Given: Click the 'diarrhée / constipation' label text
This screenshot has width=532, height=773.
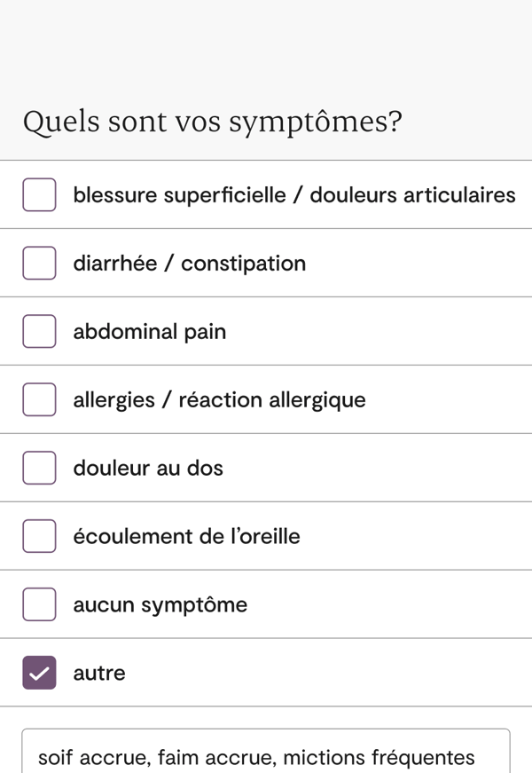Looking at the screenshot, I should pos(189,264).
